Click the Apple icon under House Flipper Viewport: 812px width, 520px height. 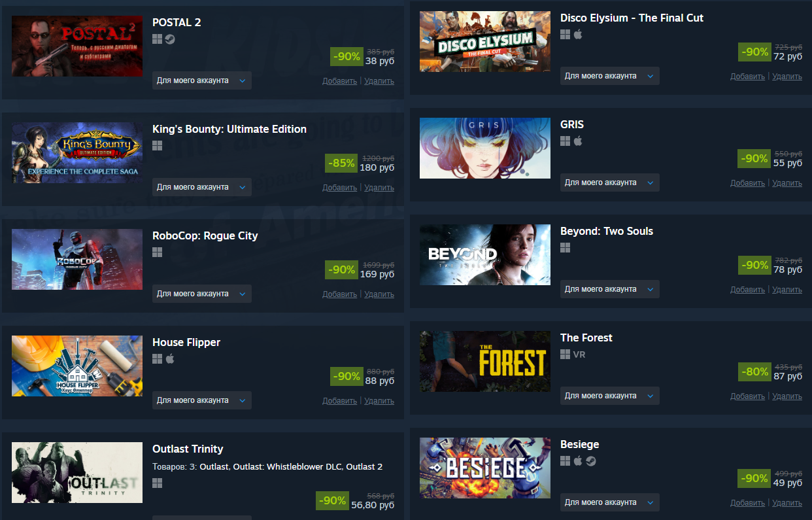170,359
